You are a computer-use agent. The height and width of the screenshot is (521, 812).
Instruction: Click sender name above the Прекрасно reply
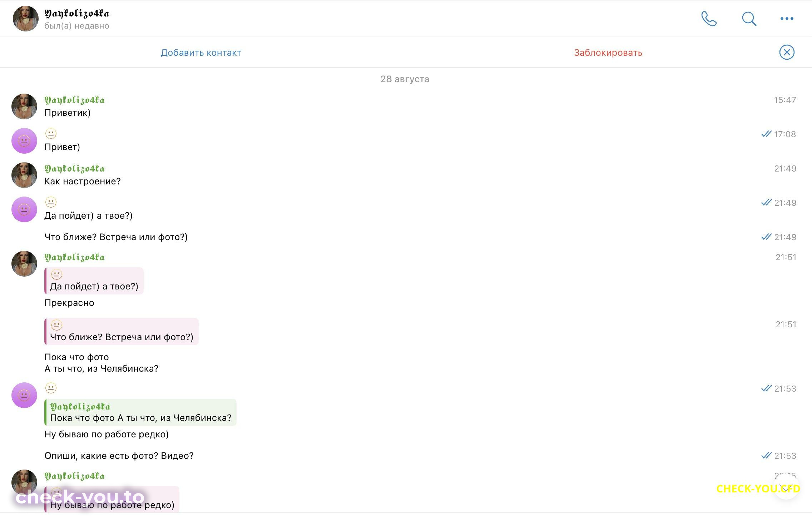(74, 257)
